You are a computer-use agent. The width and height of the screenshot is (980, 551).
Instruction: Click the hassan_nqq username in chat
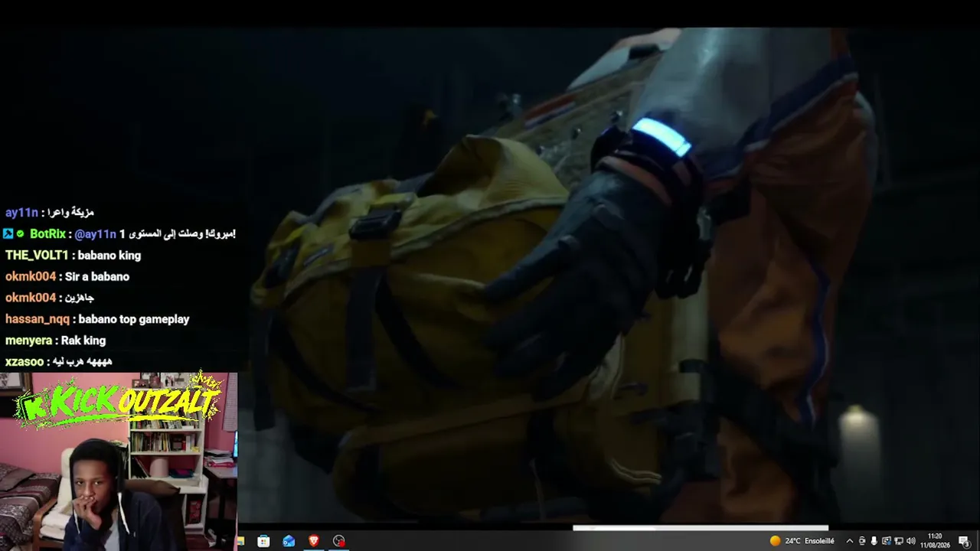pos(38,319)
